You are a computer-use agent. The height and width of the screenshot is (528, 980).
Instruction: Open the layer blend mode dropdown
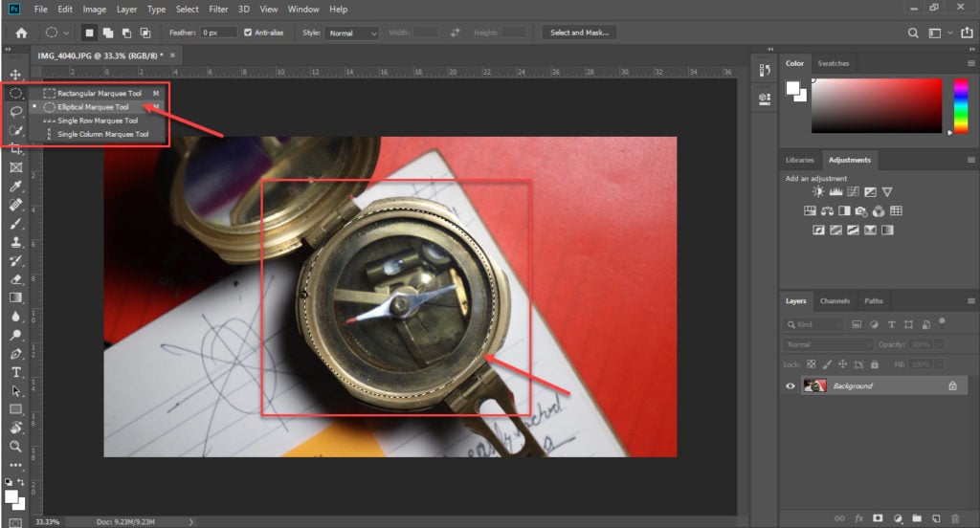tap(828, 344)
